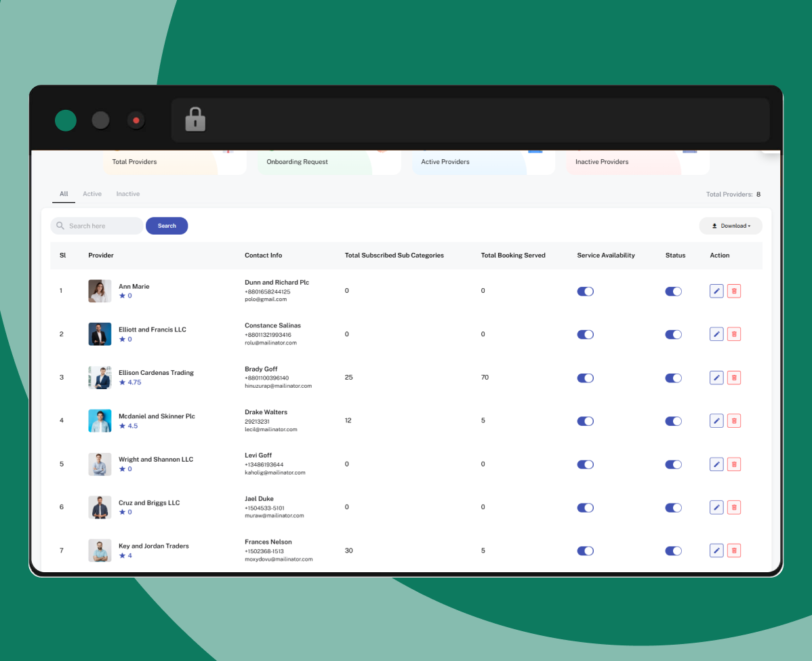
Task: Click edit icon for Wright and Shannon LLC
Action: [716, 464]
